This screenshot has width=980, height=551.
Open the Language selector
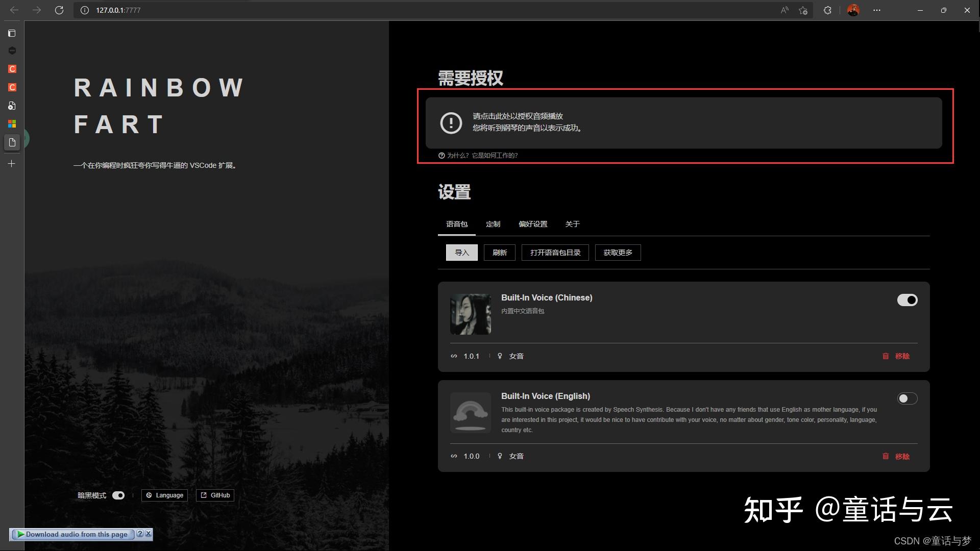coord(164,495)
